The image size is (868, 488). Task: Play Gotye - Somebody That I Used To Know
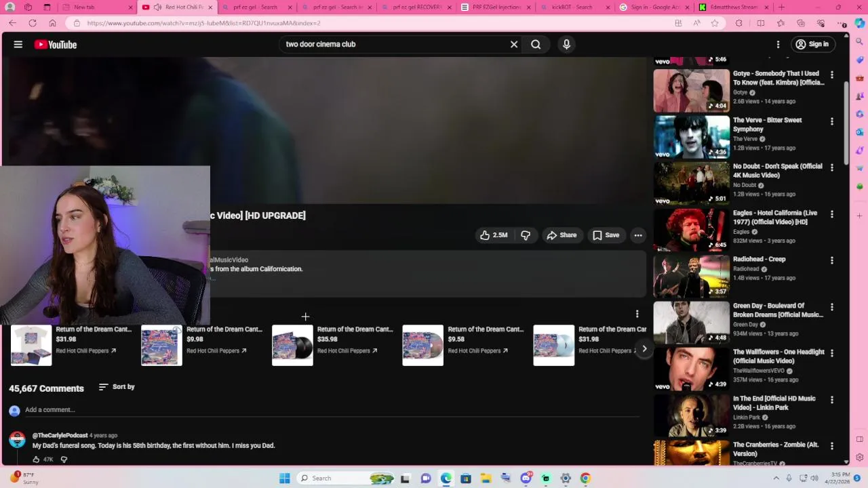pyautogui.click(x=692, y=90)
